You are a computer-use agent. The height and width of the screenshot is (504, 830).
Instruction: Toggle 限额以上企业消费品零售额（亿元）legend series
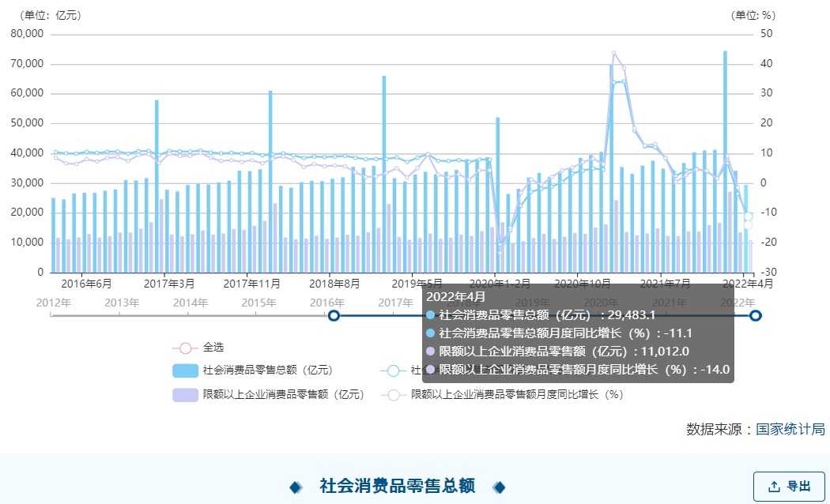coord(269,394)
